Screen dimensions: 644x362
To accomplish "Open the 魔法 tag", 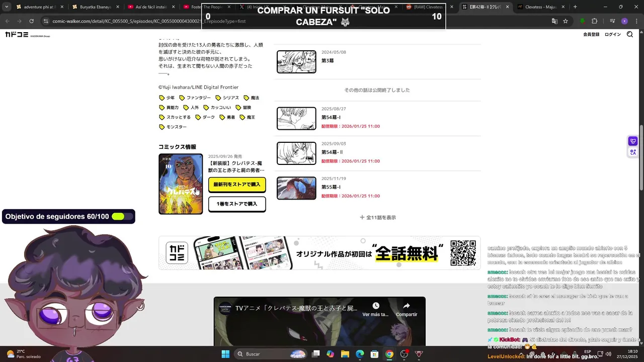I will [x=252, y=98].
